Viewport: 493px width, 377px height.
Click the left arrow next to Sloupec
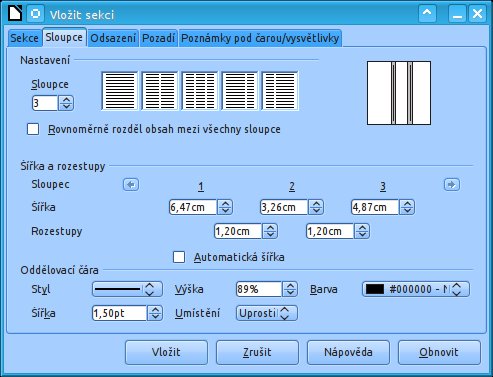coord(131,184)
